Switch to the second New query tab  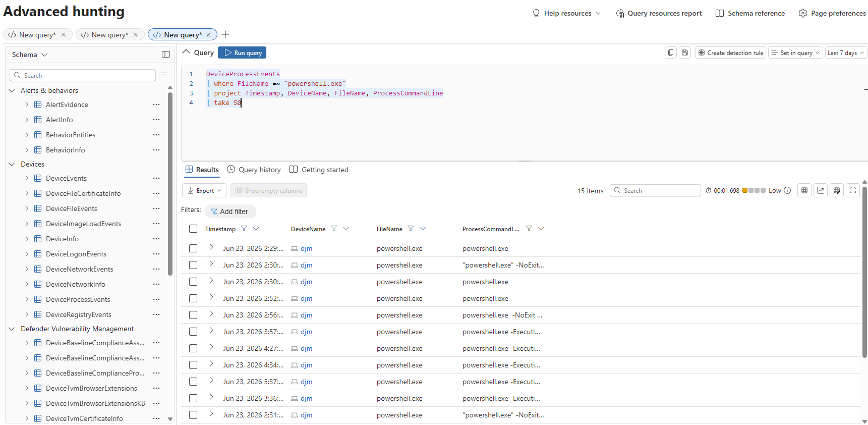pos(110,35)
